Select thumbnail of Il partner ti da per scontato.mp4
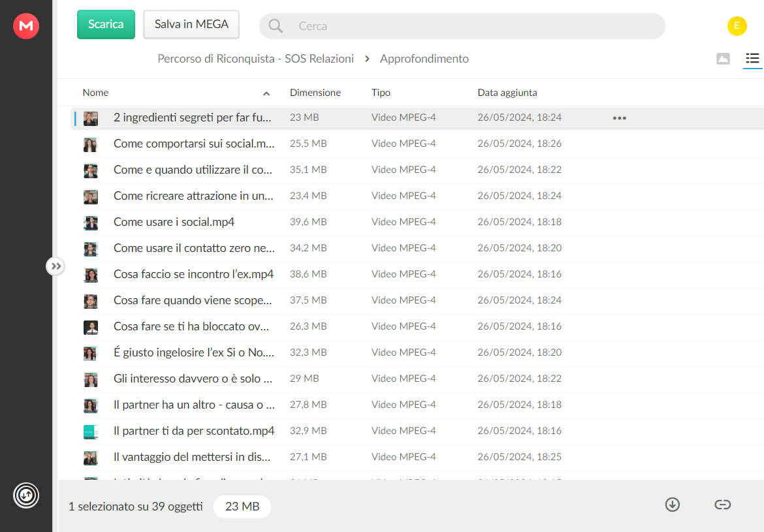The height and width of the screenshot is (532, 764). tap(91, 431)
